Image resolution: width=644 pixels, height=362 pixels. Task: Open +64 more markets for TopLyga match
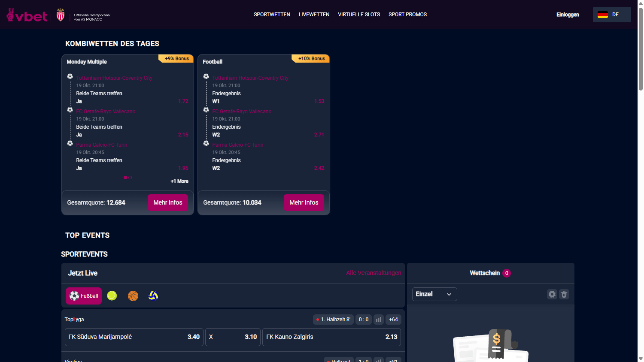click(393, 320)
